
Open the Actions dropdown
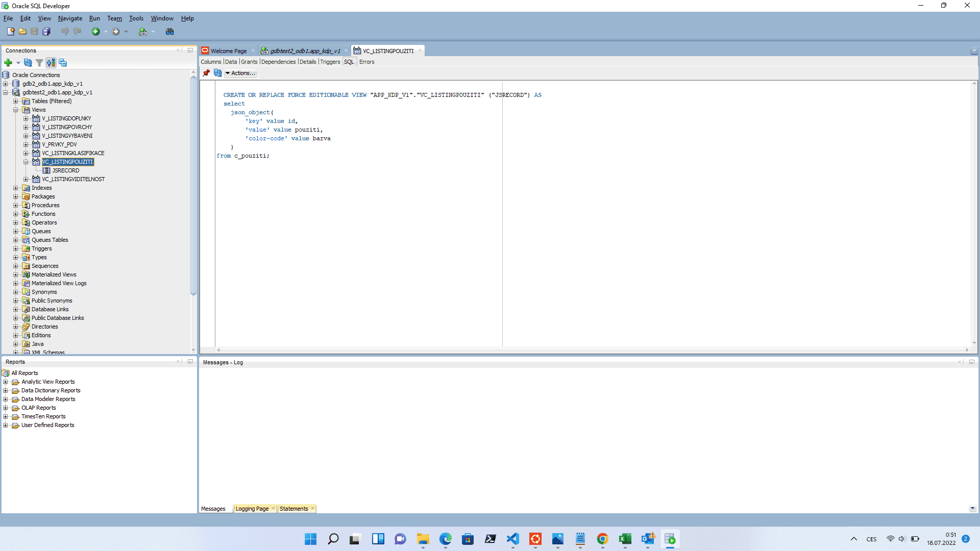point(240,73)
